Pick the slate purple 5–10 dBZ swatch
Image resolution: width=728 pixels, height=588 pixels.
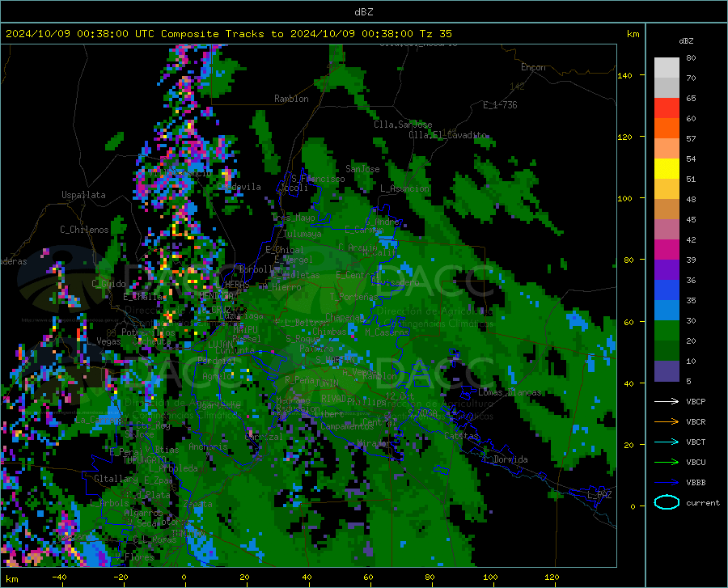click(667, 371)
